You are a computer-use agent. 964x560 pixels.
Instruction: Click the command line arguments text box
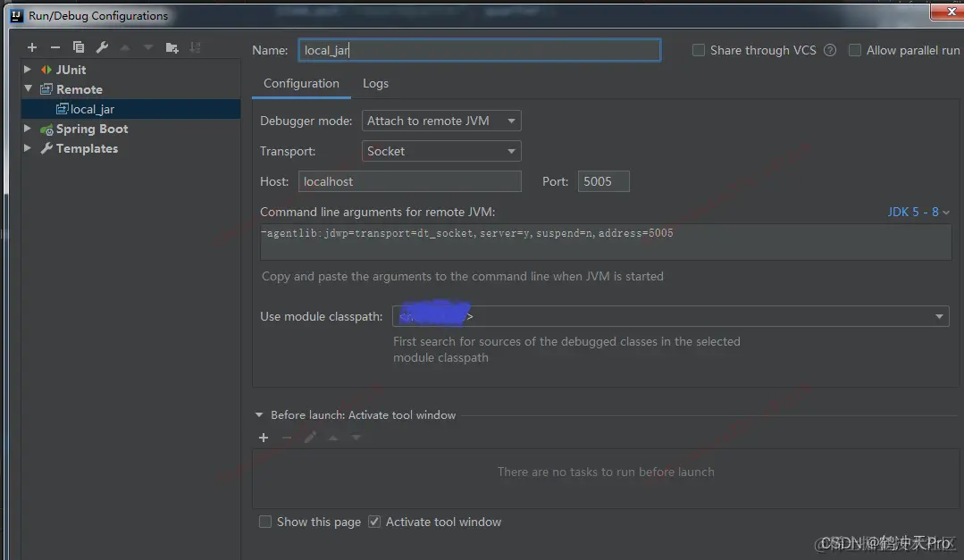pos(607,242)
